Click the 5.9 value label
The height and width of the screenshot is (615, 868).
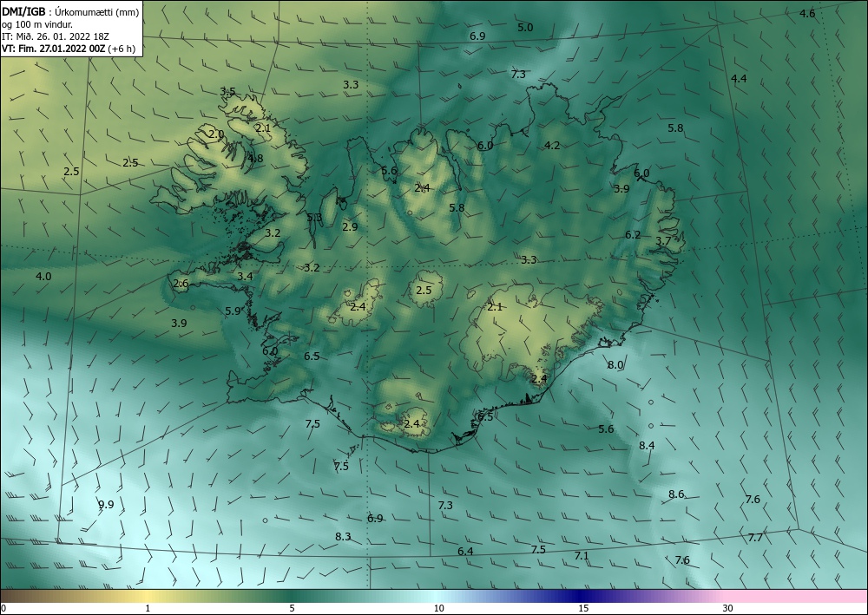pyautogui.click(x=233, y=311)
